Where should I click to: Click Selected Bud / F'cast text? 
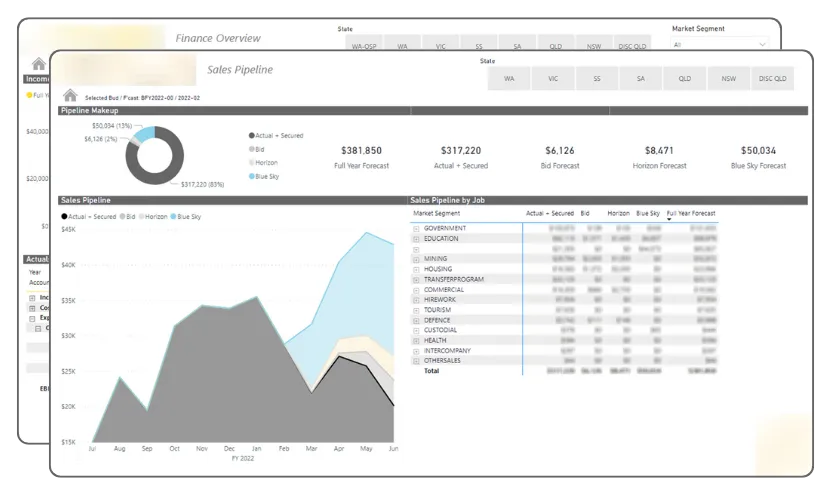(143, 98)
